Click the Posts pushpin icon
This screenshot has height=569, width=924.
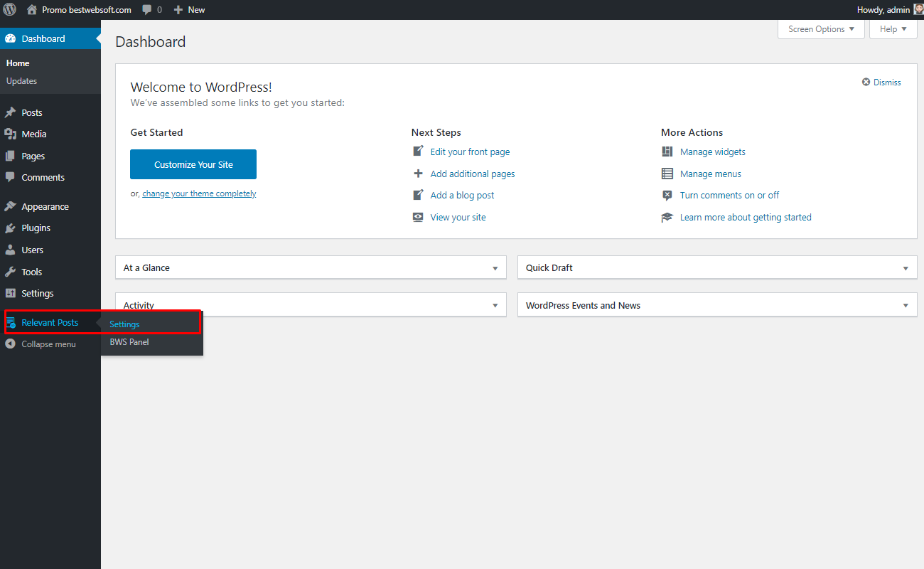coord(10,112)
